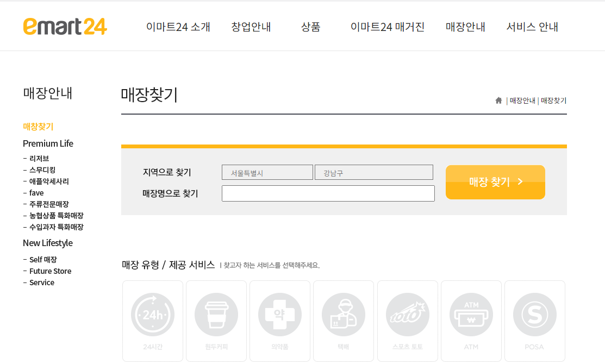Select the ATM service icon
The width and height of the screenshot is (605, 364).
coord(471,321)
